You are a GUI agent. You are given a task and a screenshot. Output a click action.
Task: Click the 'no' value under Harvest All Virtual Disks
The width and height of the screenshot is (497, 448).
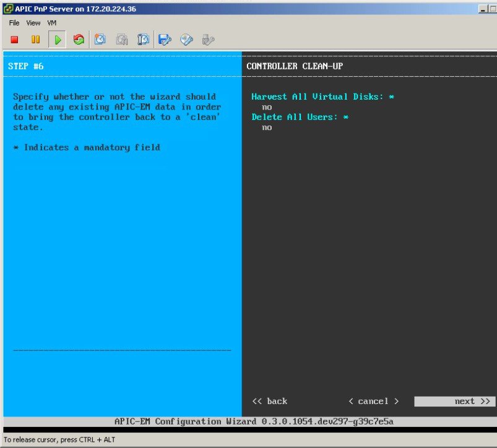[267, 107]
